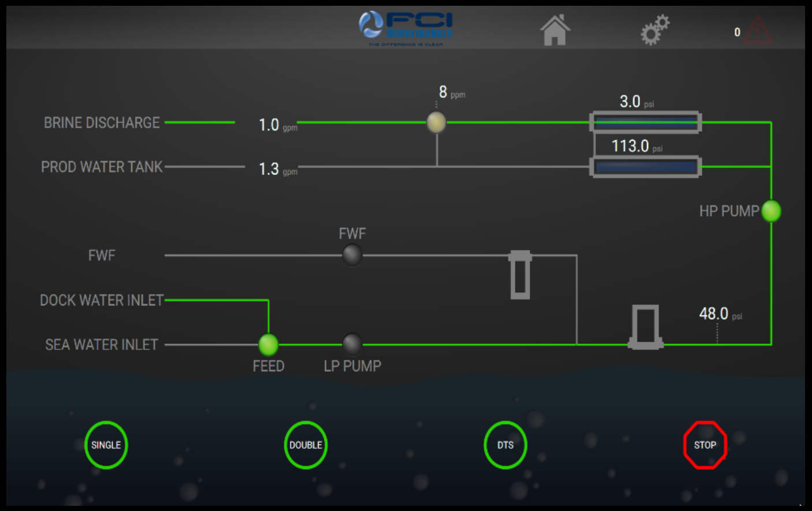Screen dimensions: 812x511
Task: Select the lower membrane vessel
Action: [x=646, y=167]
